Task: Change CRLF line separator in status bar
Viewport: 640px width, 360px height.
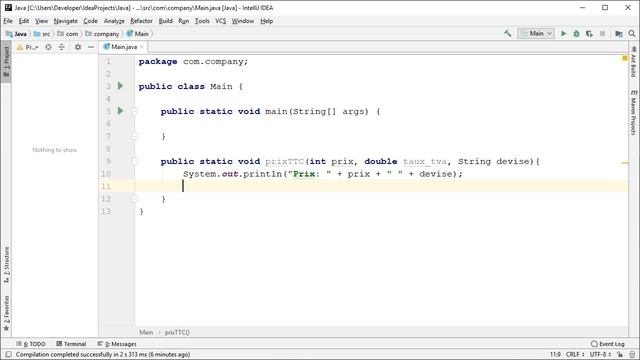Action: tap(575, 354)
